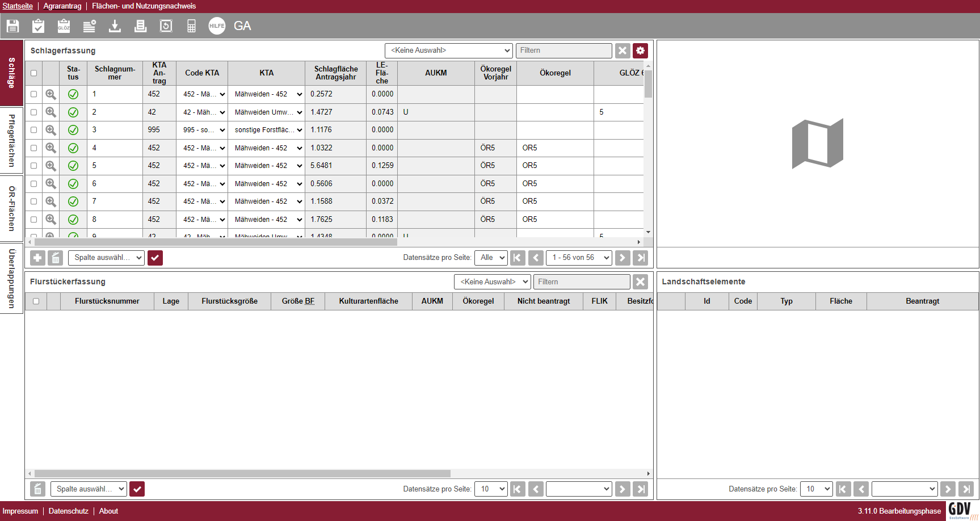Toggle the select-all checkbox in Schlagerfassung header
The width and height of the screenshot is (980, 521).
[33, 73]
